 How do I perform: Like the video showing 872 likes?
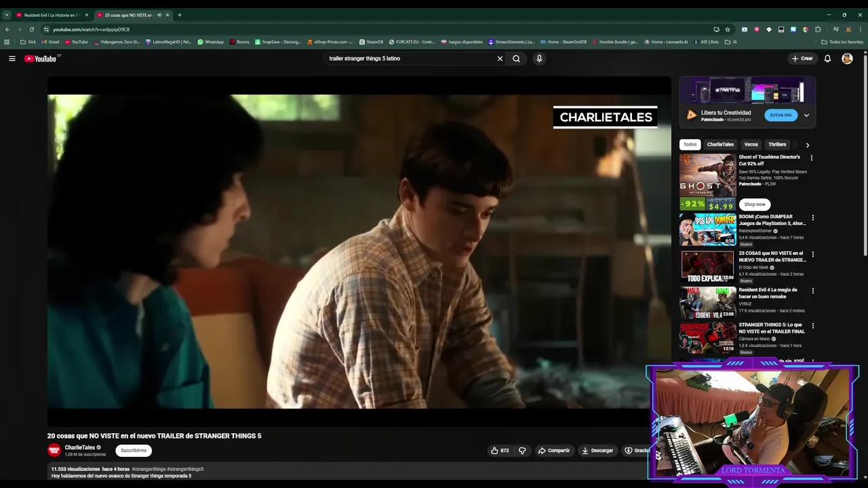click(500, 450)
